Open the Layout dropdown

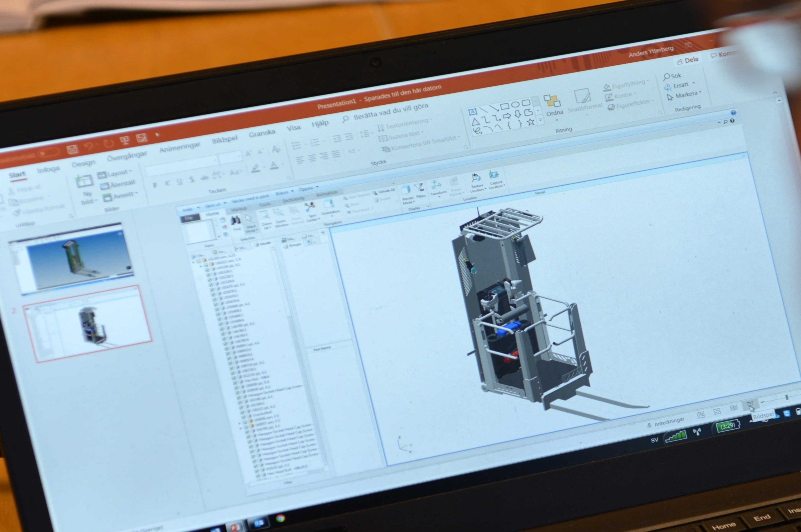click(x=115, y=174)
